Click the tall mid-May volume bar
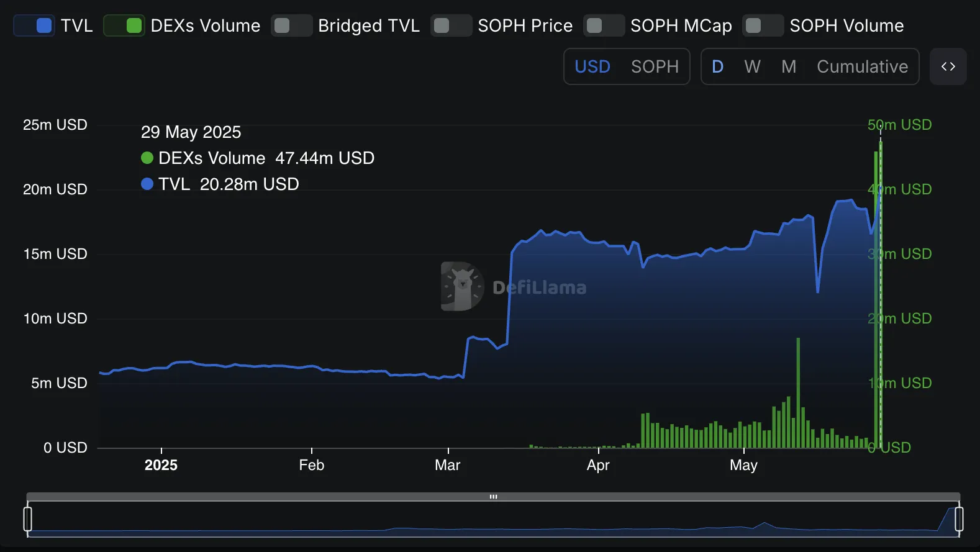 pos(798,391)
